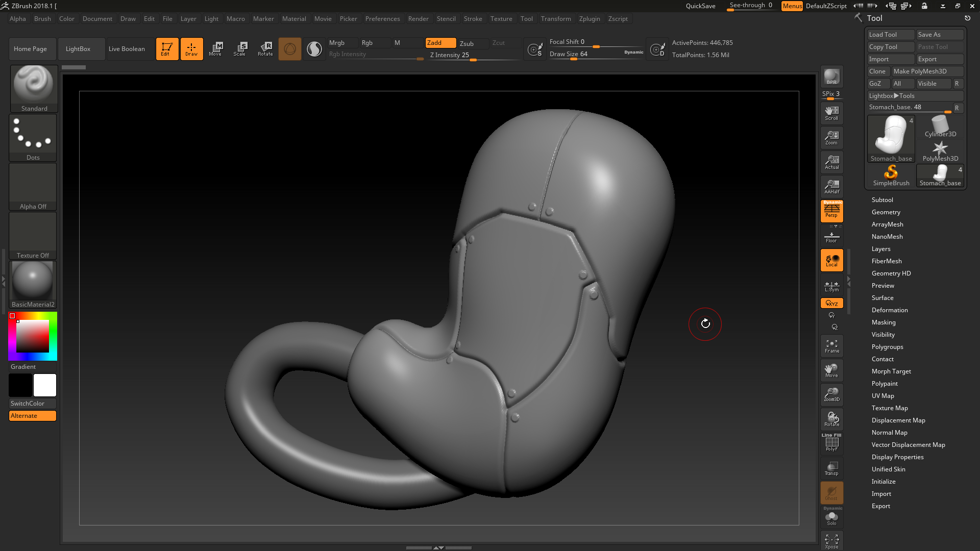Select the Move tool in the top shelf
Screen dimensions: 980x551
click(216, 48)
